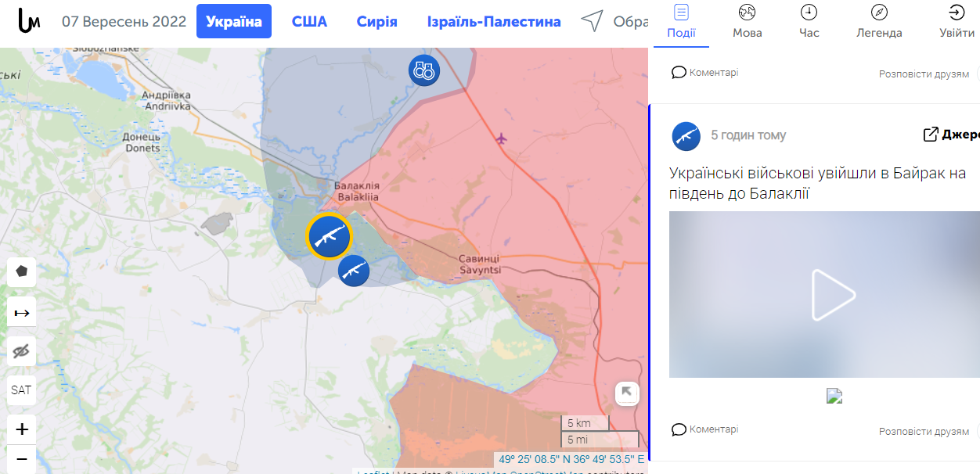Select the highlighted rifle marker near Balakliia

(330, 235)
